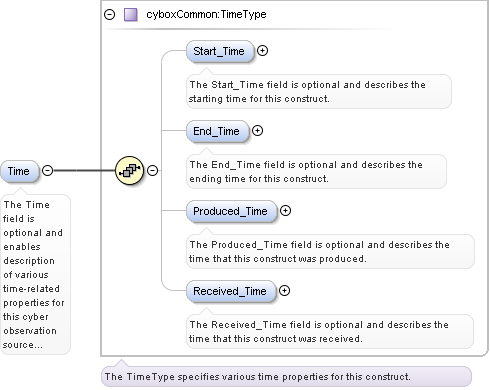490x390 pixels.
Task: Expand the Received_Time element
Action: click(284, 291)
